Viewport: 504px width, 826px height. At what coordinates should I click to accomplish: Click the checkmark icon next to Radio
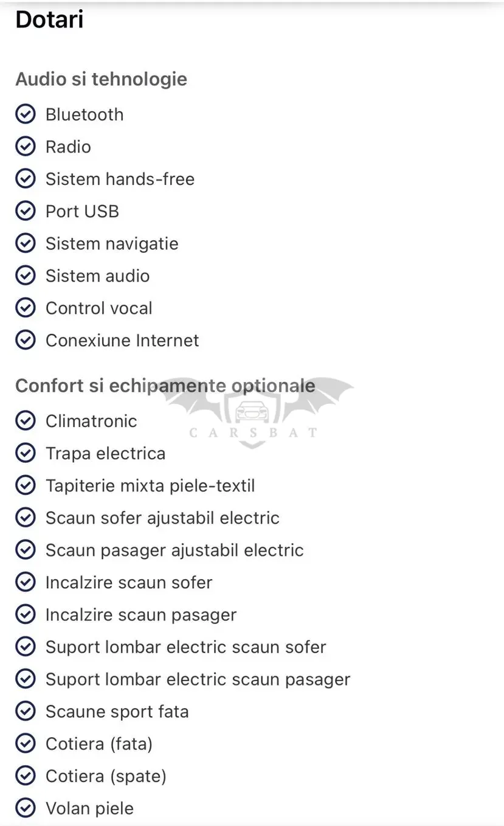pyautogui.click(x=26, y=147)
